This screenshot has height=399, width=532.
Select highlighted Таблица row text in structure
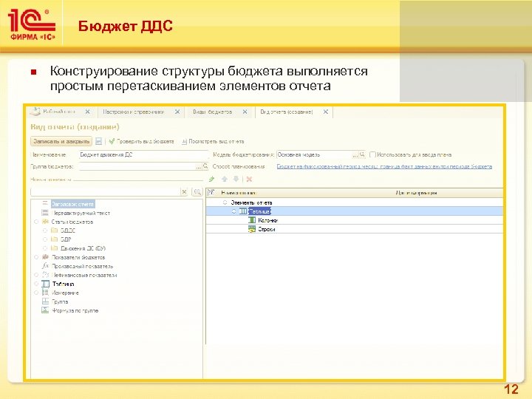pyautogui.click(x=260, y=211)
